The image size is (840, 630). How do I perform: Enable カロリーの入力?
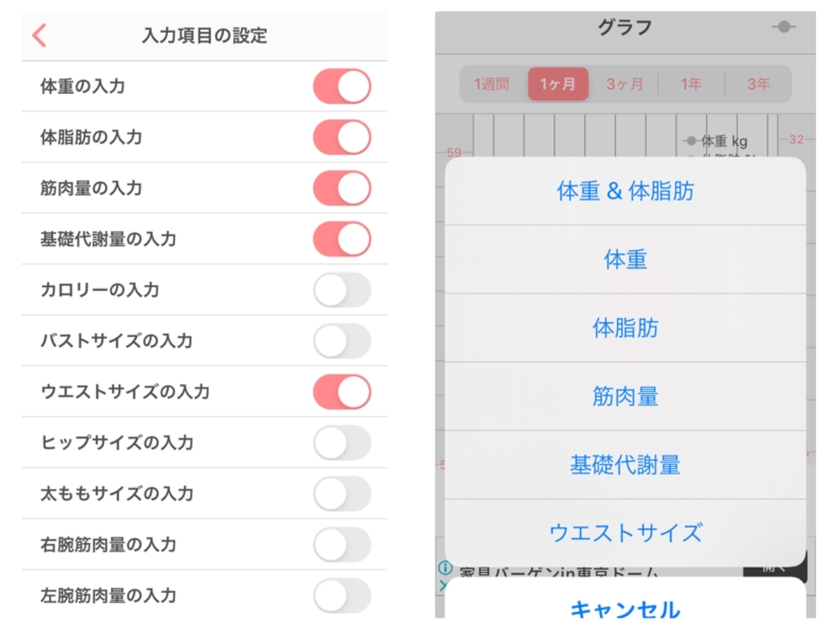click(x=342, y=290)
